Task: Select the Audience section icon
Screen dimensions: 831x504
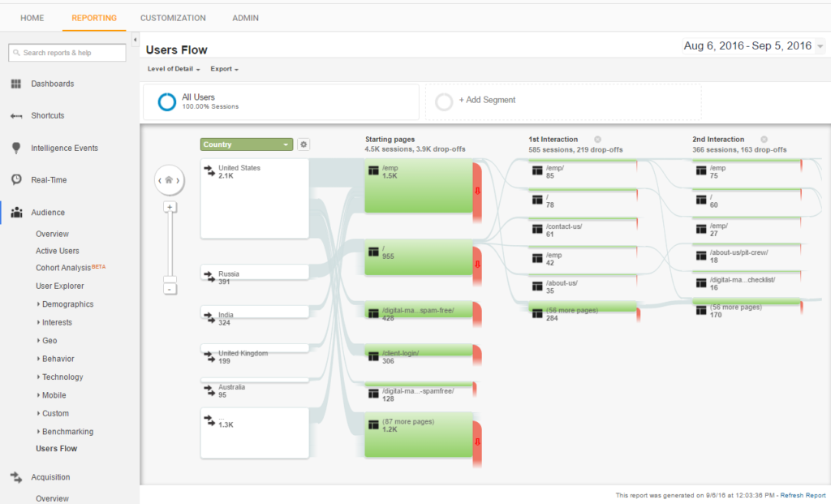Action: point(18,212)
